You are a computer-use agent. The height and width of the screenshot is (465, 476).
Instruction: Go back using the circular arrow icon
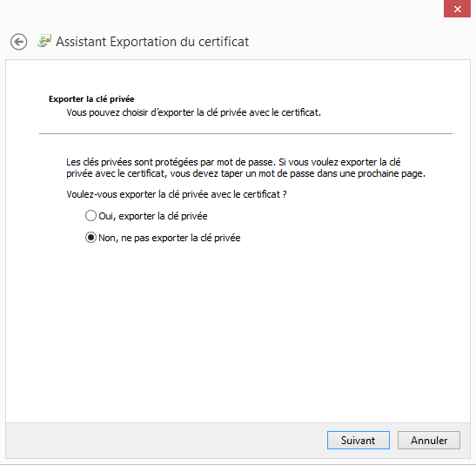point(19,42)
